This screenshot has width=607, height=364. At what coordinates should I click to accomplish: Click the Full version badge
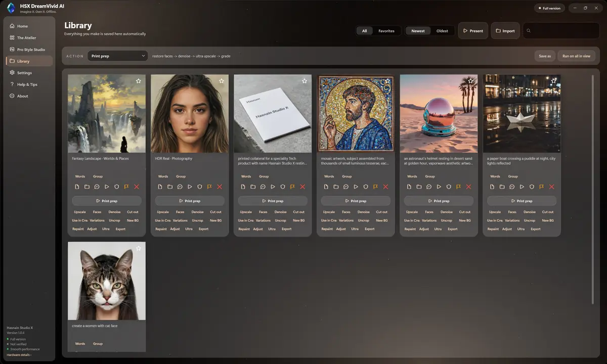(x=549, y=8)
